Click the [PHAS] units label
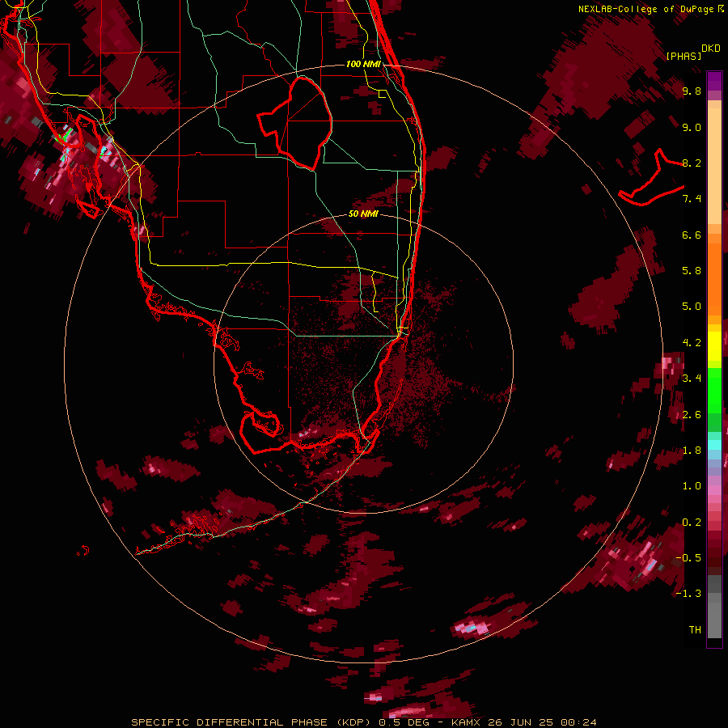This screenshot has width=728, height=728. [x=684, y=57]
